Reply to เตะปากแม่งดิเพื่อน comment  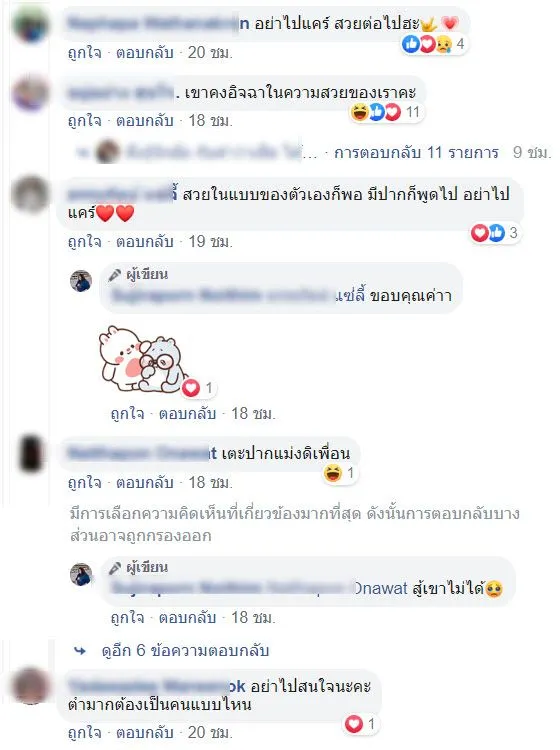(144, 482)
